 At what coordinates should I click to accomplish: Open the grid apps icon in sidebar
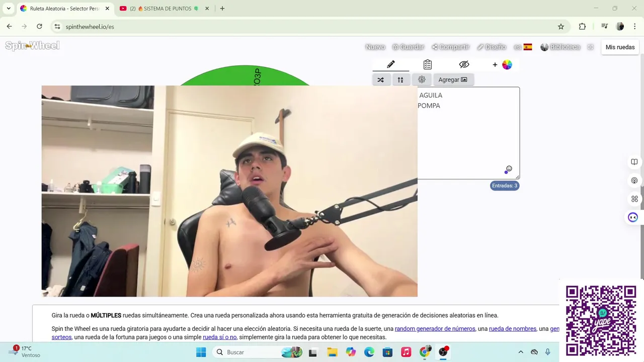coord(634,199)
